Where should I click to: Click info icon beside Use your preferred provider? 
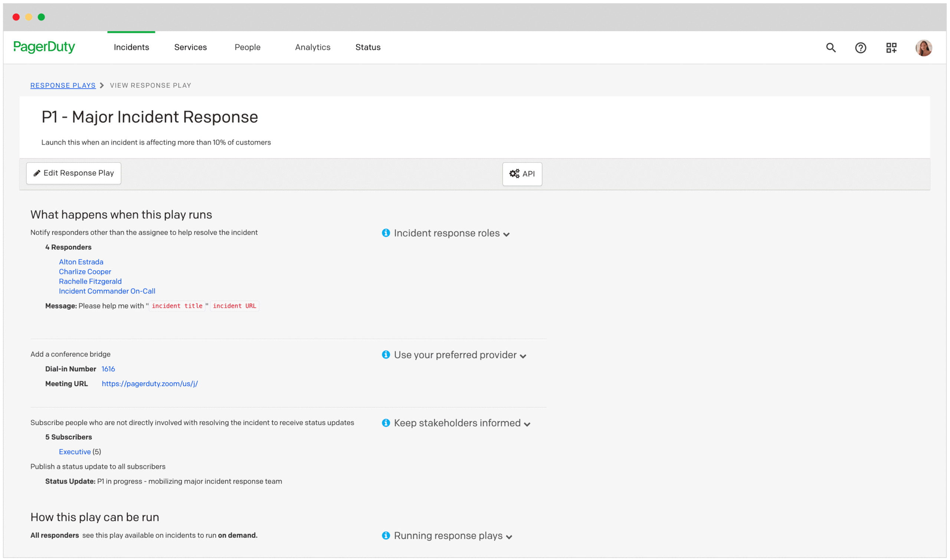coord(386,355)
